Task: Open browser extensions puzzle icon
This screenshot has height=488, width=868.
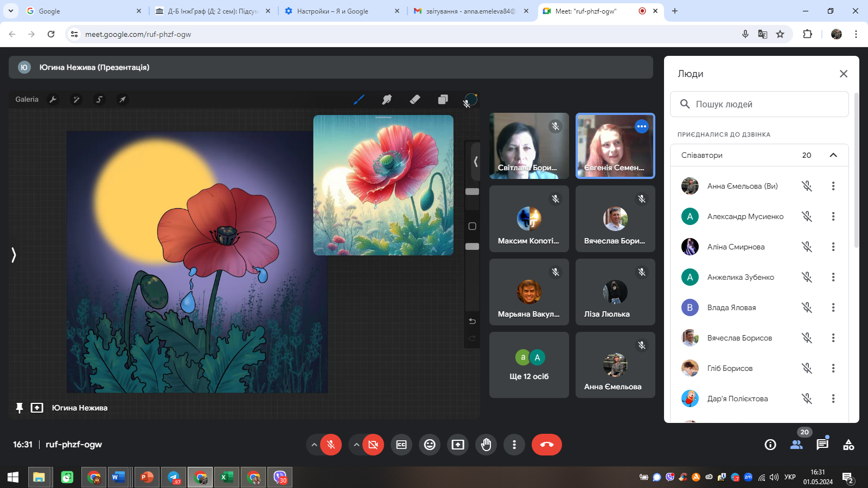Action: pos(807,34)
